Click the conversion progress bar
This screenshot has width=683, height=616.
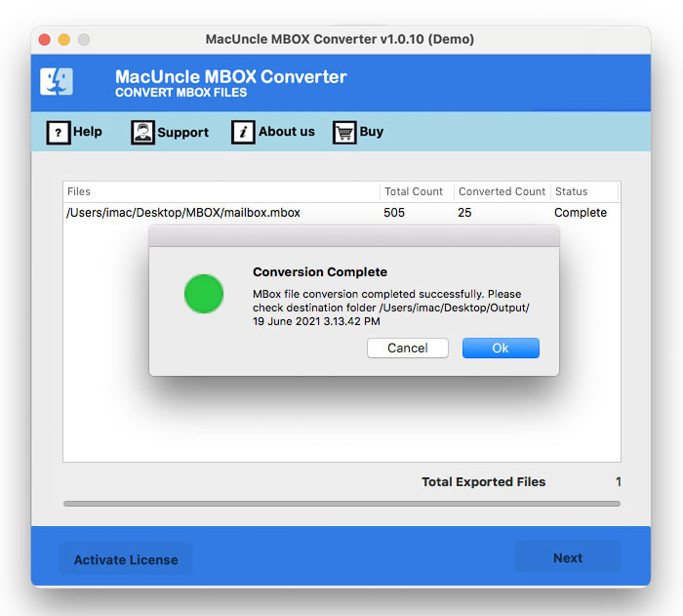[x=341, y=504]
